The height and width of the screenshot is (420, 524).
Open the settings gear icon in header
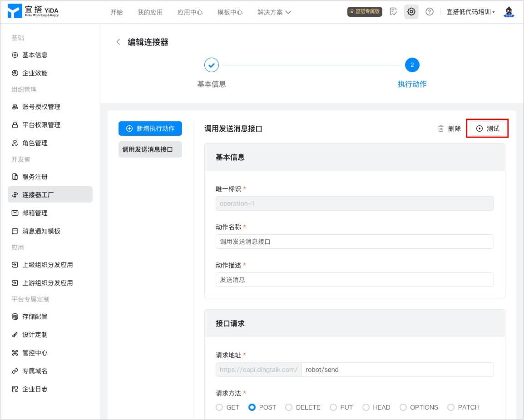click(411, 12)
